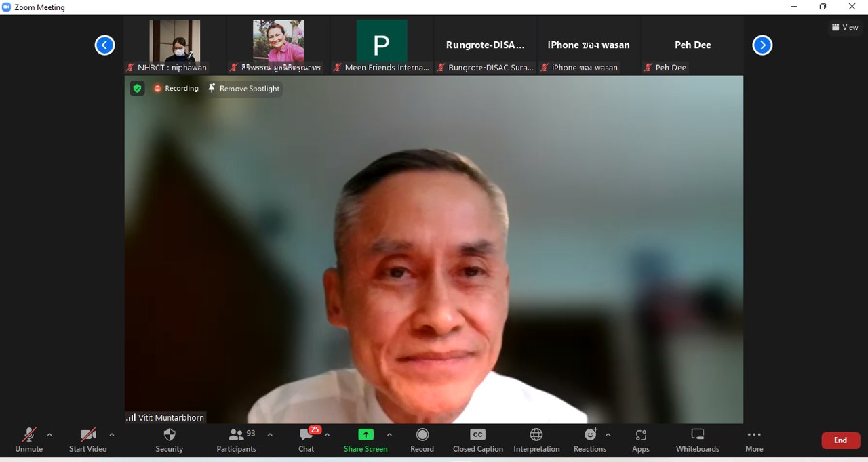
Task: Open the View menu
Action: click(x=845, y=28)
